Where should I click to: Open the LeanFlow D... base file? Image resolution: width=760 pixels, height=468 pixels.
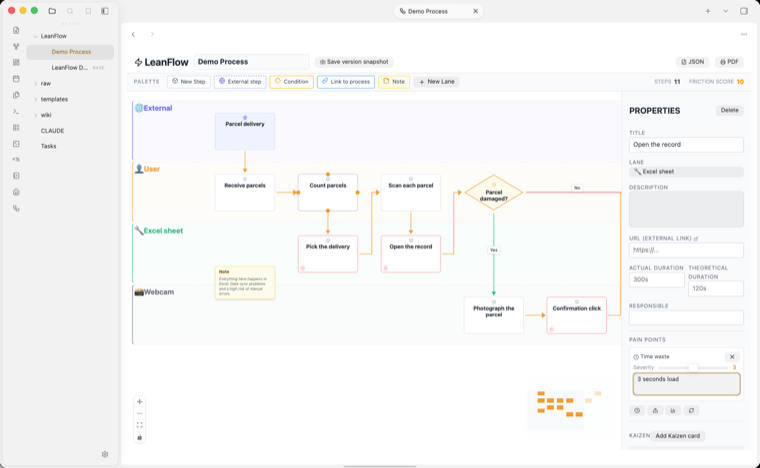(x=70, y=68)
